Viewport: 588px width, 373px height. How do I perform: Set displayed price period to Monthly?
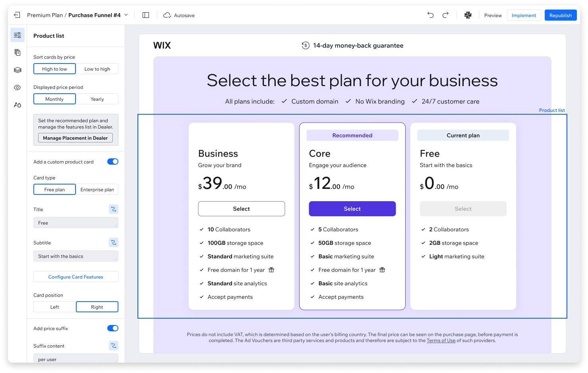coord(55,99)
